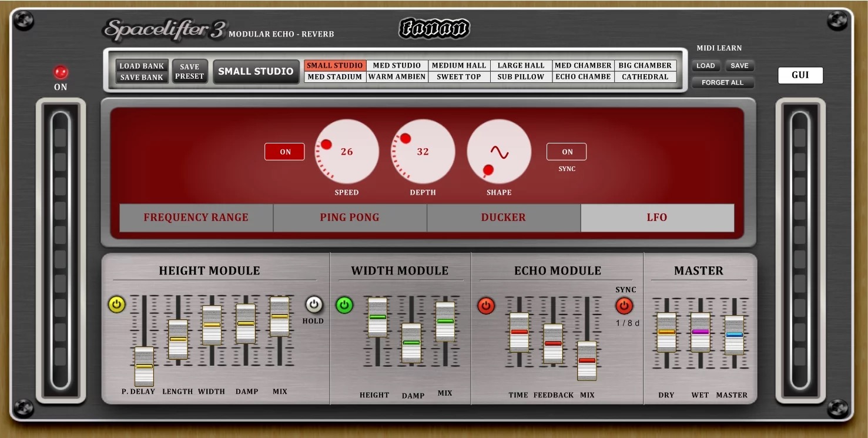868x438 pixels.
Task: Select the Cathedral preset
Action: coord(645,76)
